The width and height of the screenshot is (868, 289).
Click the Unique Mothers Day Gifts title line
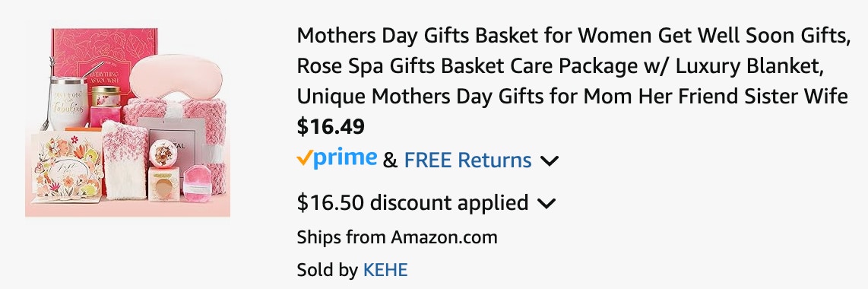[x=572, y=97]
